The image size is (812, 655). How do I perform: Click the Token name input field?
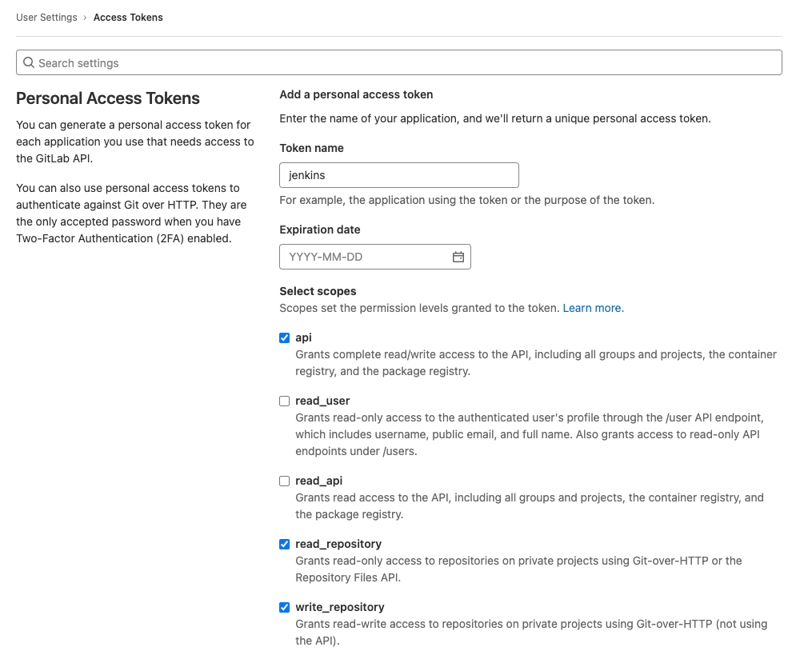point(398,175)
